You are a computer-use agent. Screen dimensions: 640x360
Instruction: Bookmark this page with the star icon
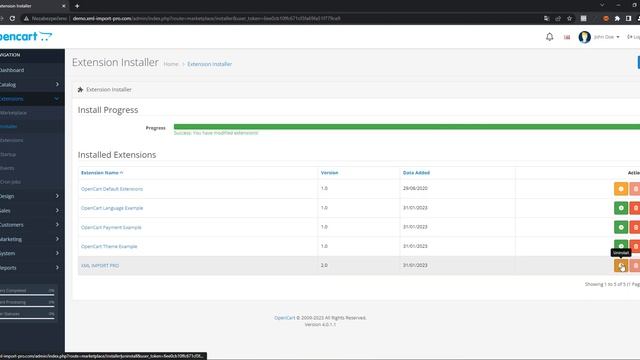(569, 18)
